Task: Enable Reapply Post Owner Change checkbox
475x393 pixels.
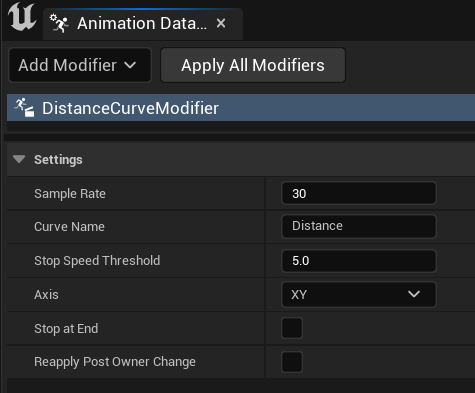Action: point(292,362)
